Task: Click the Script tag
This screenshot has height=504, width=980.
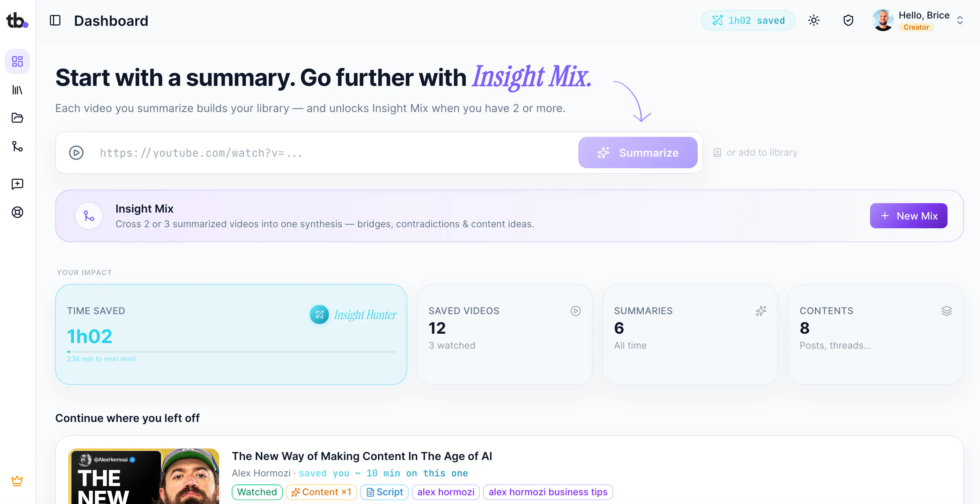Action: pos(384,492)
